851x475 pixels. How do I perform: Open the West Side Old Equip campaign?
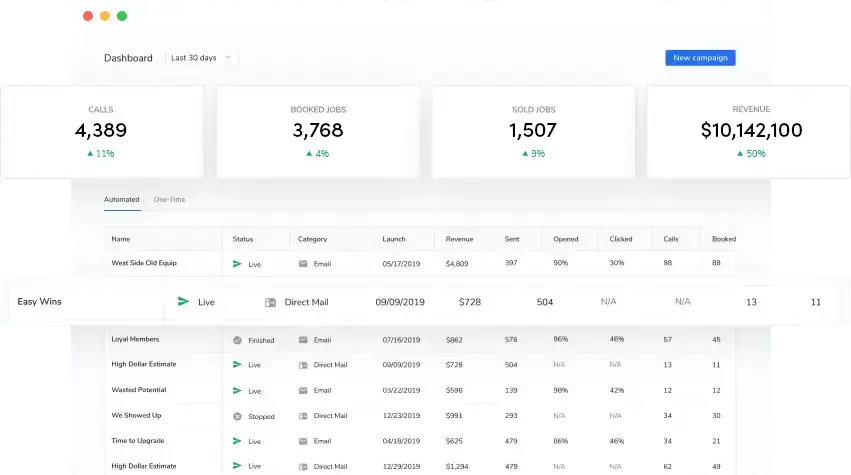coord(144,263)
